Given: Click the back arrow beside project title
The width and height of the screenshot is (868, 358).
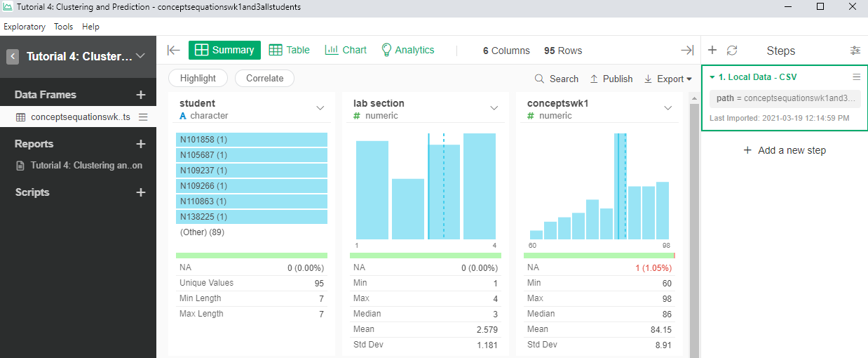Looking at the screenshot, I should 13,57.
